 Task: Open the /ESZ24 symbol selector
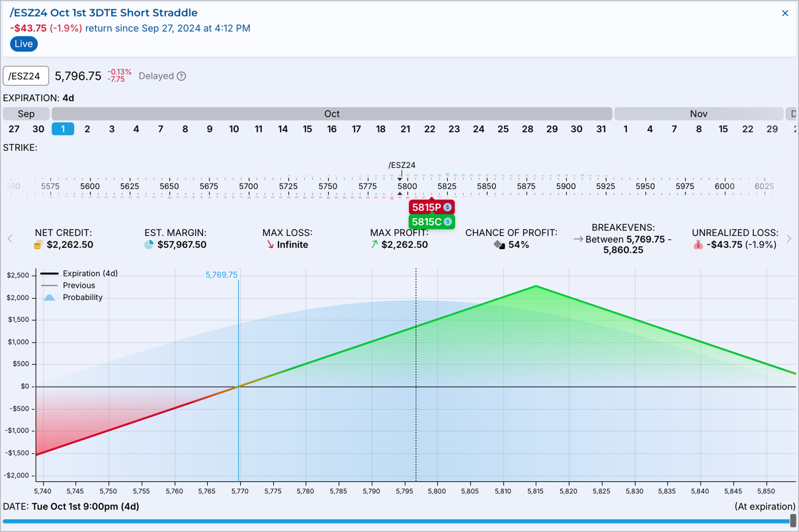tap(26, 76)
